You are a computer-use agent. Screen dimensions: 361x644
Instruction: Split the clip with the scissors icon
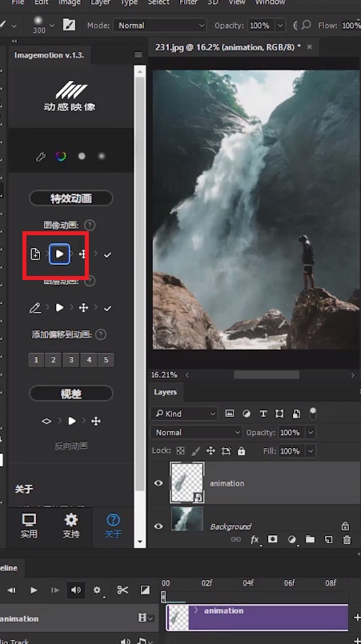pos(122,590)
